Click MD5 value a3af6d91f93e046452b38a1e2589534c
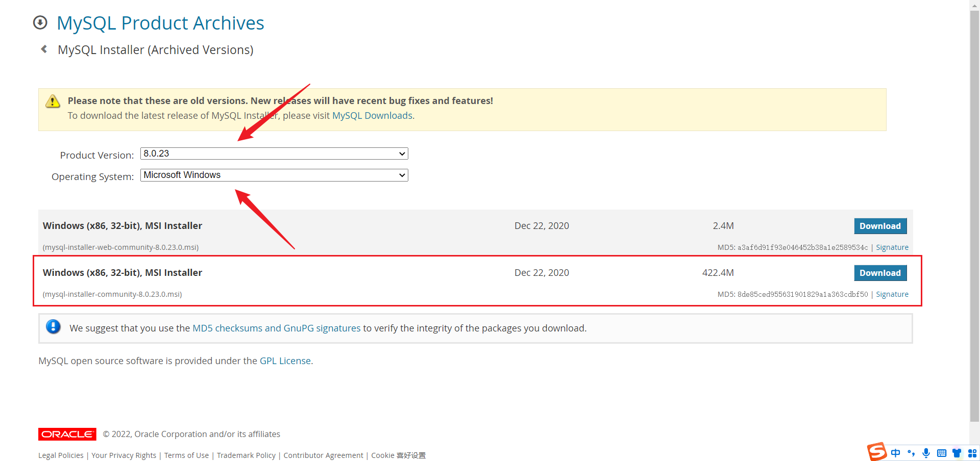980x461 pixels. pyautogui.click(x=803, y=247)
